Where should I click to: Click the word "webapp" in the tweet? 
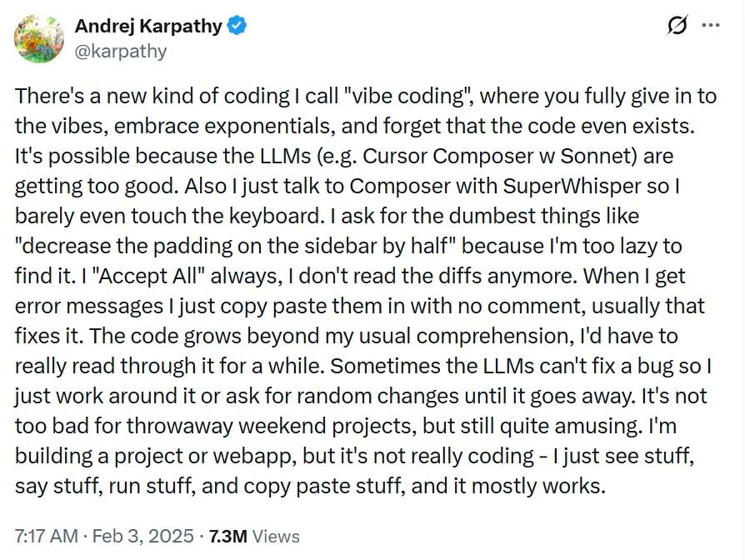255,456
